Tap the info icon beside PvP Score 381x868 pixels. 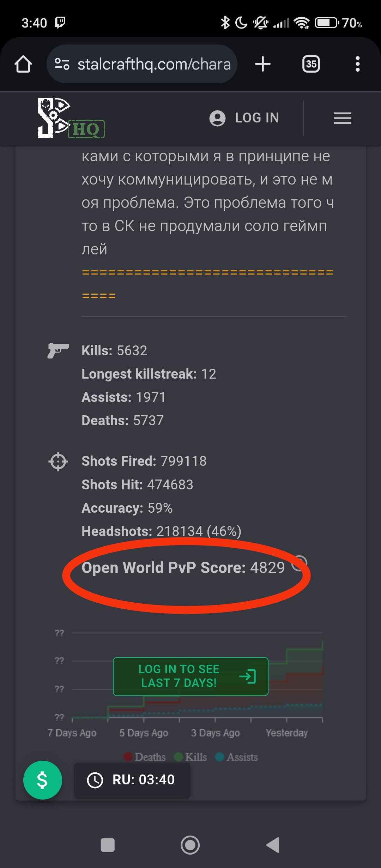pos(301,562)
